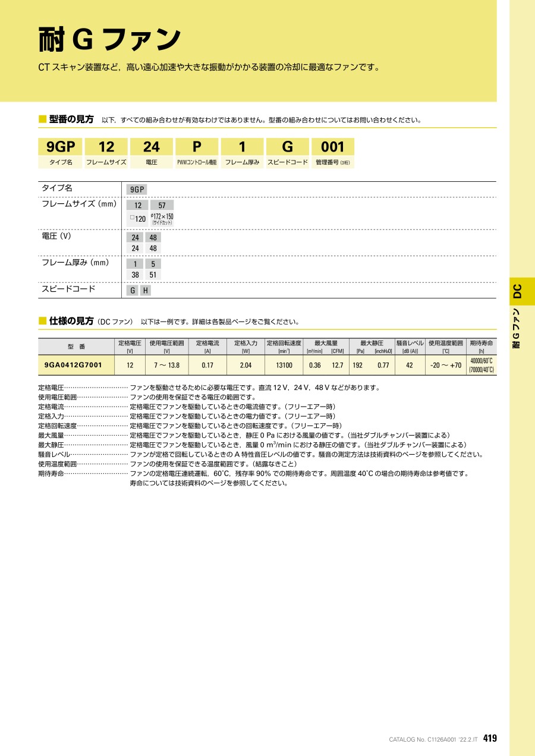This screenshot has width=535, height=756.
Task: Click the page title 耐Gファン
Action: tap(109, 40)
